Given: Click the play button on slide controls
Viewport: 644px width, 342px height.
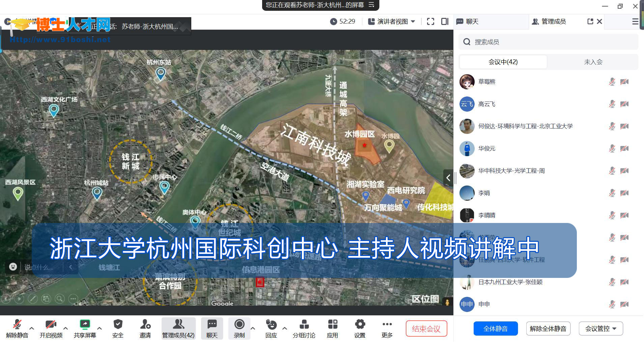Looking at the screenshot, I should (x=19, y=298).
